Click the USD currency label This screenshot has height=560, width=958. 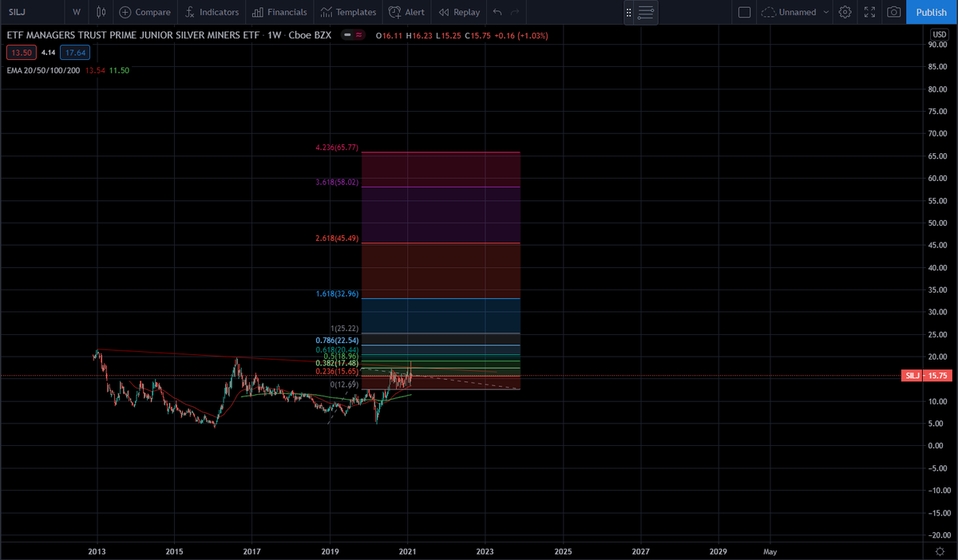point(939,34)
